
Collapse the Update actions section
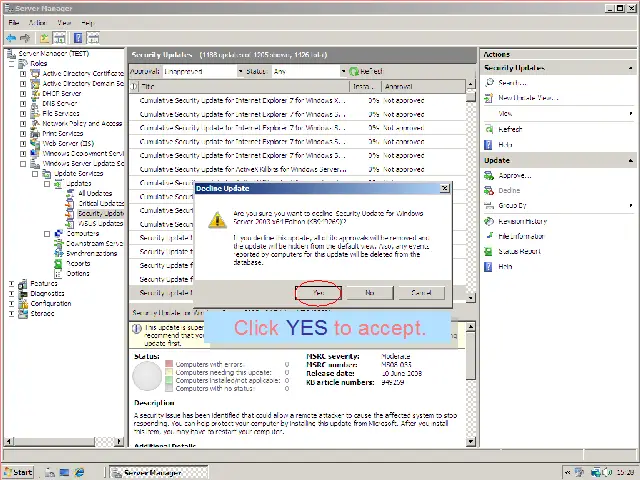coord(631,160)
